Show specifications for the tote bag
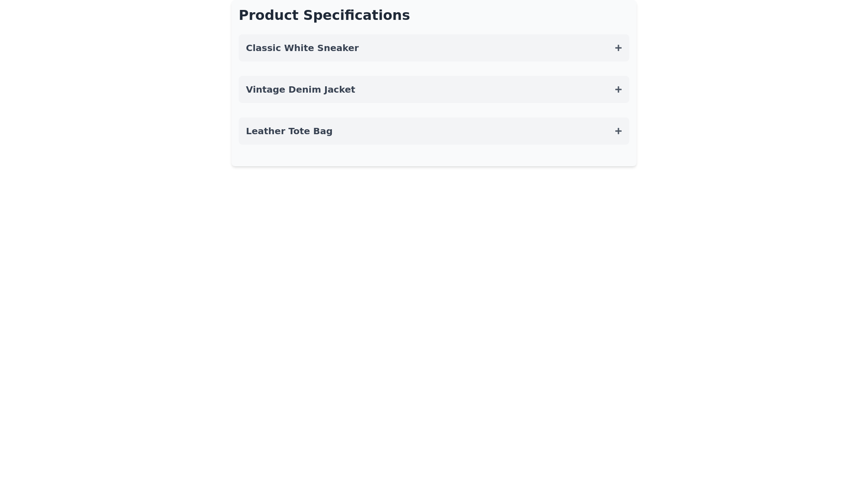This screenshot has height=488, width=868. (x=434, y=131)
